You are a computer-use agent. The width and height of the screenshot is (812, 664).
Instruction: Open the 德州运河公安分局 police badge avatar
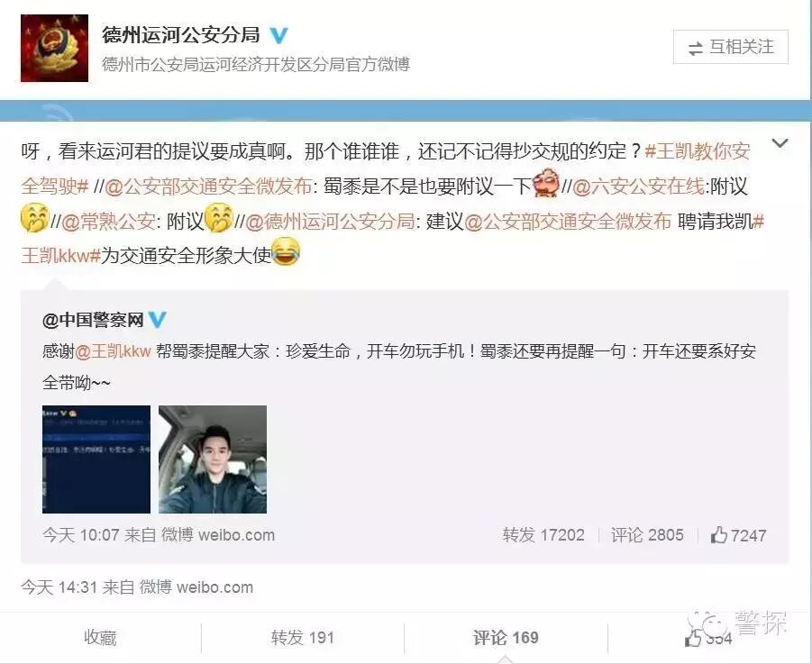(x=54, y=48)
